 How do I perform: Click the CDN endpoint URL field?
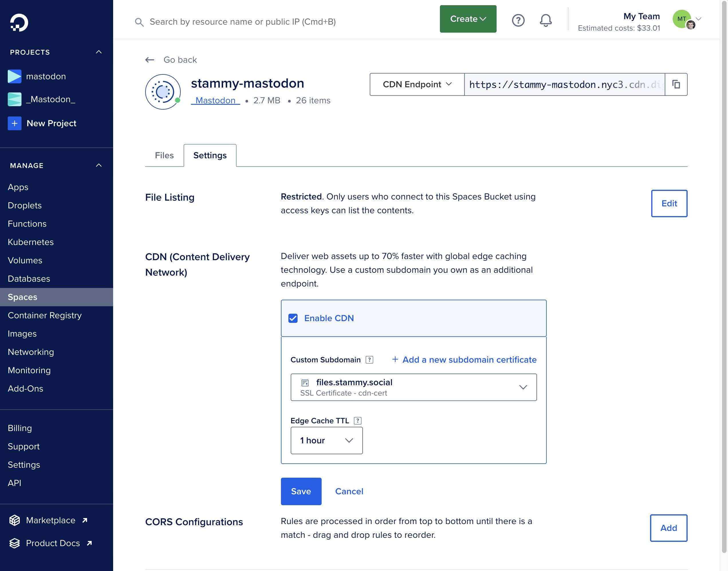coord(564,84)
